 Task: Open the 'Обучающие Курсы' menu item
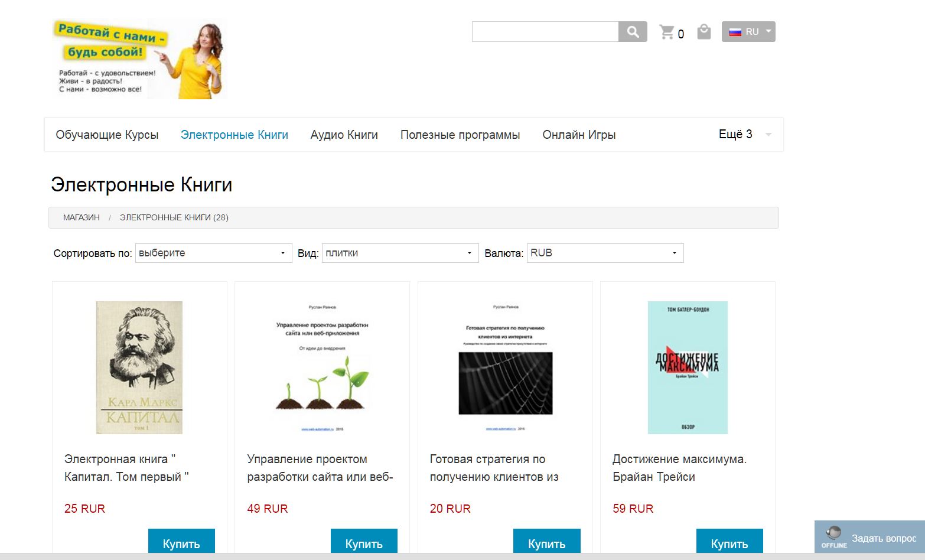point(107,135)
